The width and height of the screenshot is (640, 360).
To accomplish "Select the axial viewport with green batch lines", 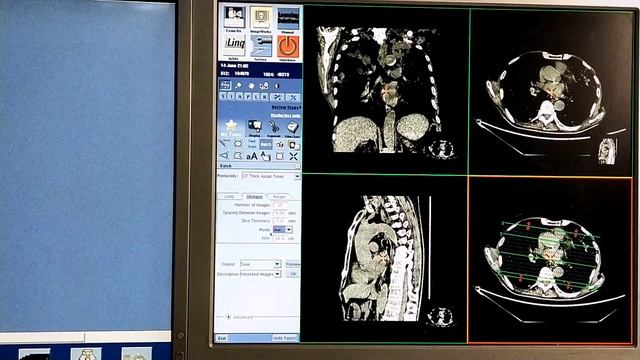I will click(x=550, y=260).
